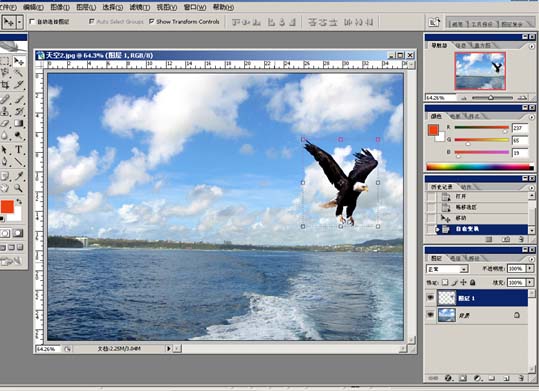Click the orange foreground color swatch in toolbox
Image resolution: width=539 pixels, height=391 pixels.
7,207
